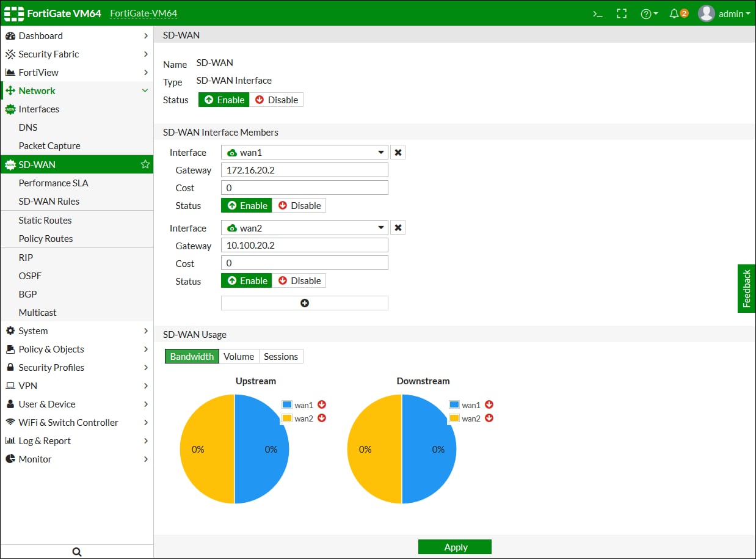Open the wan1 interface dropdown
This screenshot has height=559, width=756.
pyautogui.click(x=305, y=153)
